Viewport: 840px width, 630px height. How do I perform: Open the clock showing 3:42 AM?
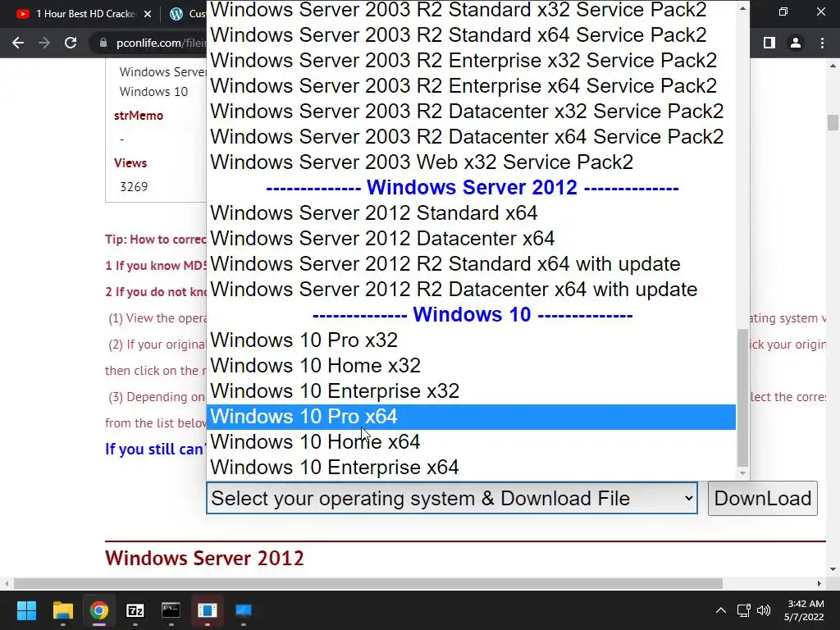click(804, 610)
